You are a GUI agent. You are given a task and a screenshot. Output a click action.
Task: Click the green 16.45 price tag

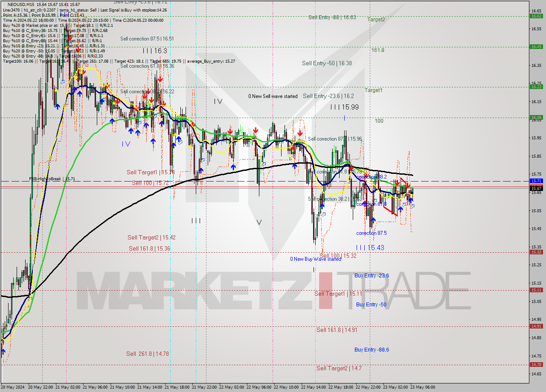click(536, 47)
